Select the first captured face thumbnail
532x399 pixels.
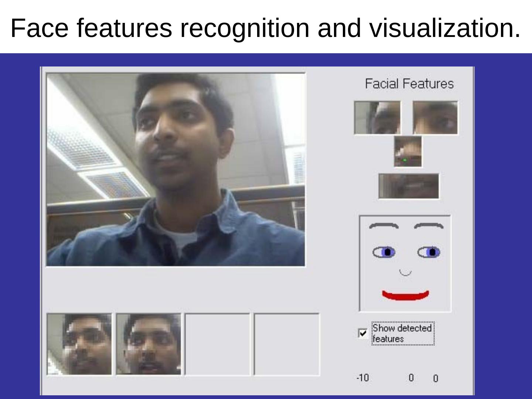(79, 344)
